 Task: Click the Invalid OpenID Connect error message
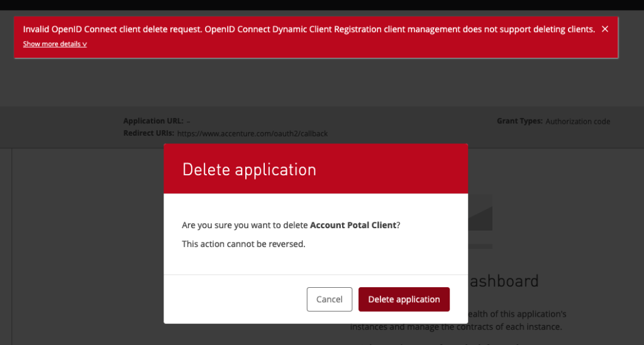coord(309,30)
